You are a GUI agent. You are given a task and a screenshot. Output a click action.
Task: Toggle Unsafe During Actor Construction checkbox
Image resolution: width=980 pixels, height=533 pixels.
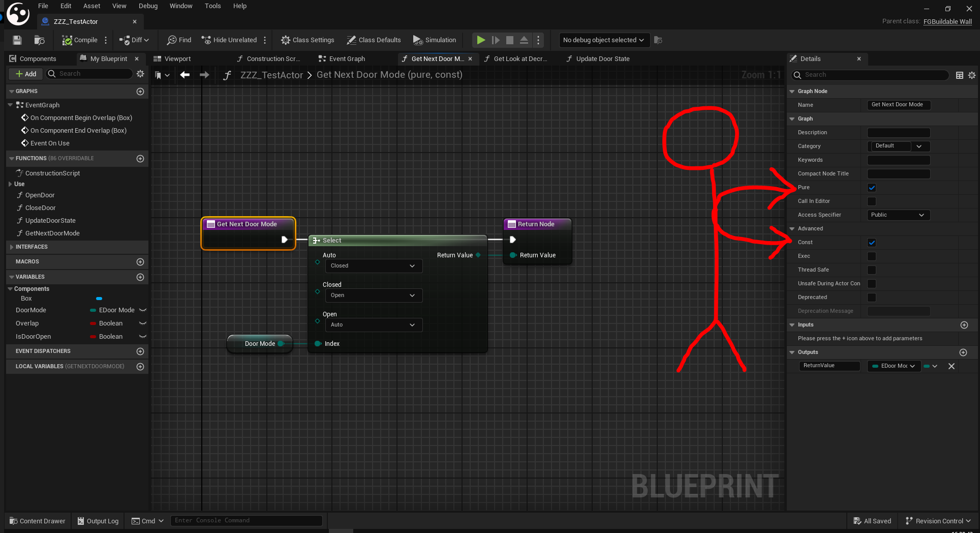click(x=872, y=284)
